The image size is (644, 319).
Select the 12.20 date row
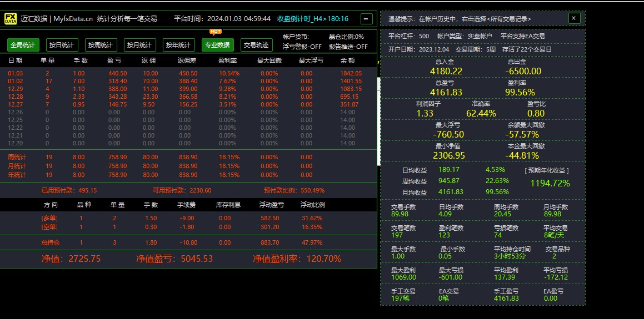pos(188,144)
